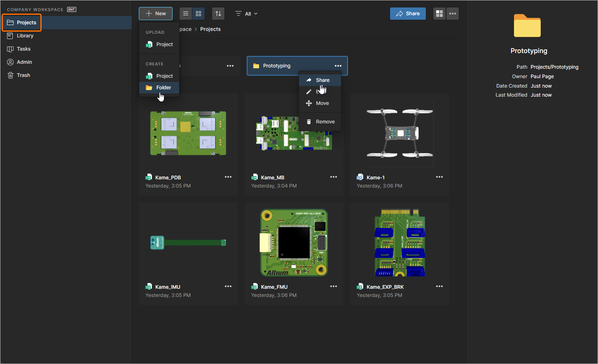Click the blue Share button
Screen dimensions: 598x364
pyautogui.click(x=407, y=13)
